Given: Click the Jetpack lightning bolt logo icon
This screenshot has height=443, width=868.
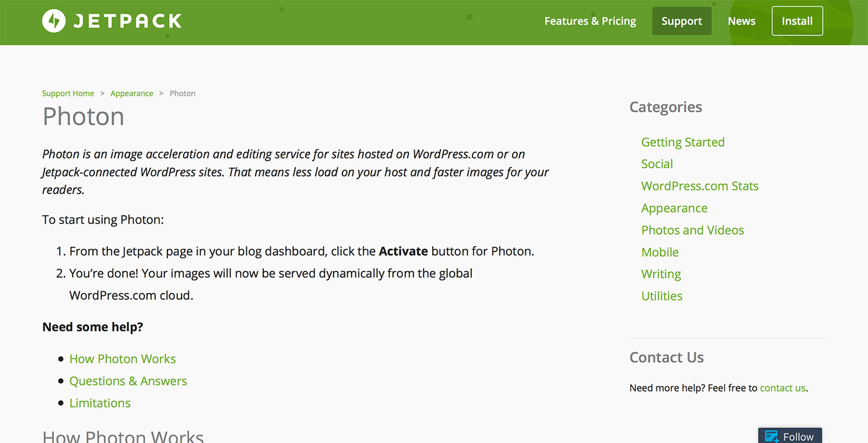Looking at the screenshot, I should coord(54,21).
